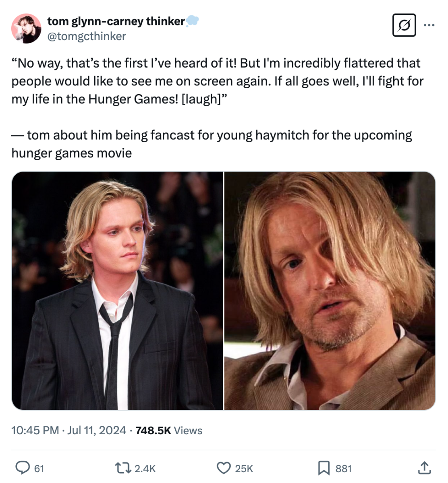Click the reply speech bubble icon
448x483 pixels.
pyautogui.click(x=22, y=468)
